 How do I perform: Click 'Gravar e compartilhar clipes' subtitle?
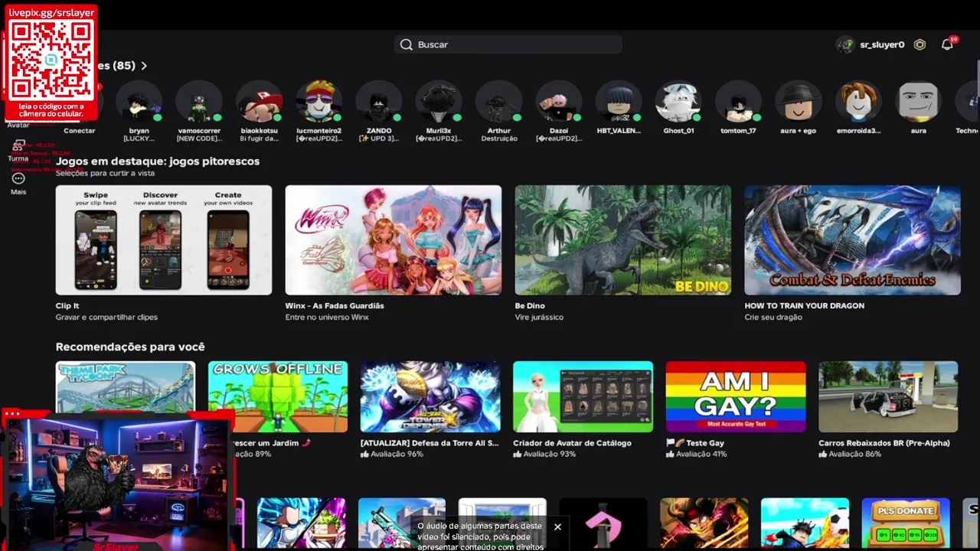106,317
